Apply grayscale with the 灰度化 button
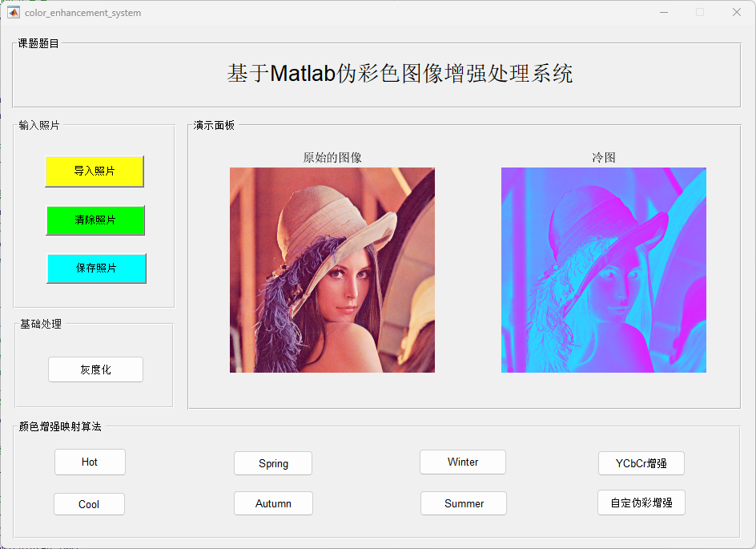The width and height of the screenshot is (756, 549). pos(95,369)
